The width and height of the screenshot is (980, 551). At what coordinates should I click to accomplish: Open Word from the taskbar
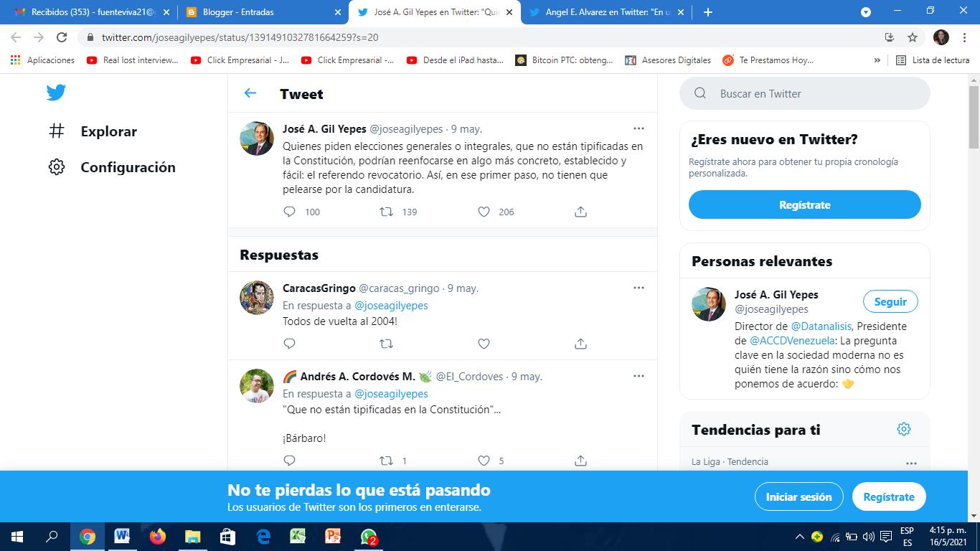pyautogui.click(x=122, y=537)
